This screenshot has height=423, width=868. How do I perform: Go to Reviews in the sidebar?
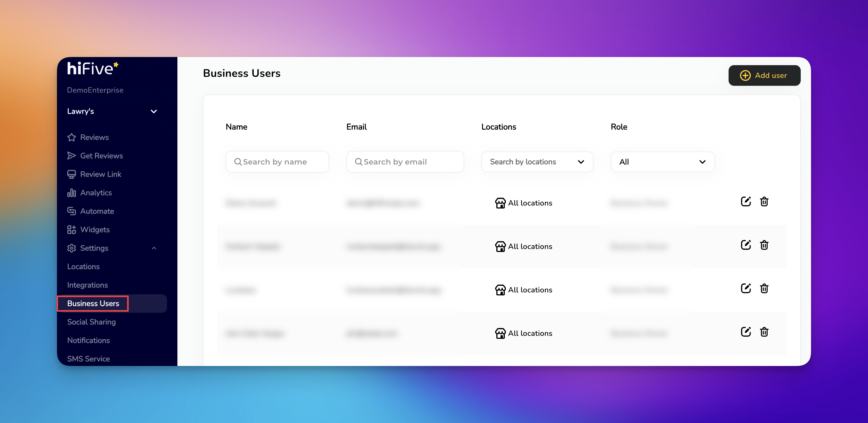click(94, 137)
